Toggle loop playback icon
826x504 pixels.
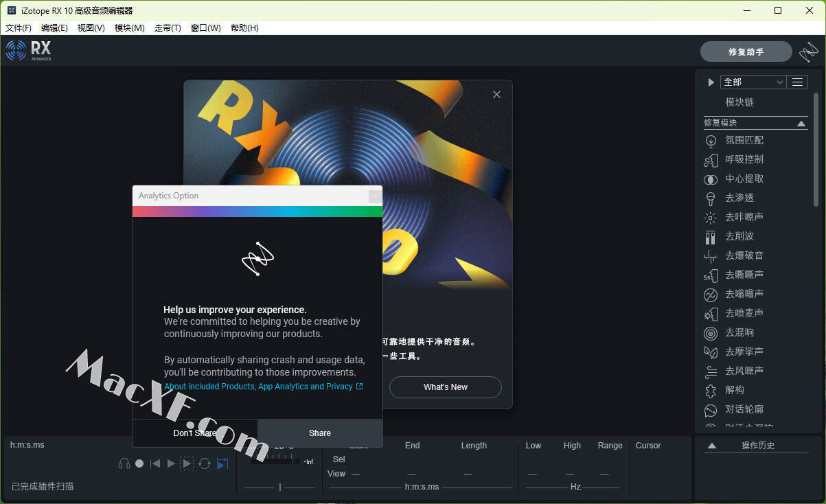point(205,463)
